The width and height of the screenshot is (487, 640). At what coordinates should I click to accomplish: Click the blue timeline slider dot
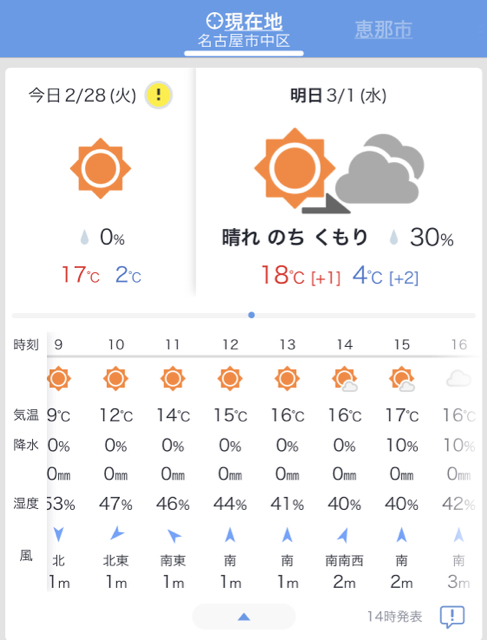pyautogui.click(x=251, y=315)
